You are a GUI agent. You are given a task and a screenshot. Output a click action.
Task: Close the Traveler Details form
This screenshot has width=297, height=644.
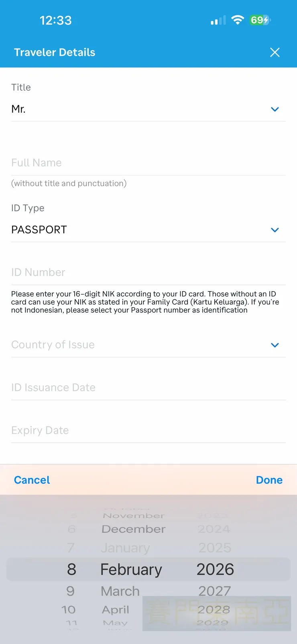coord(275,52)
